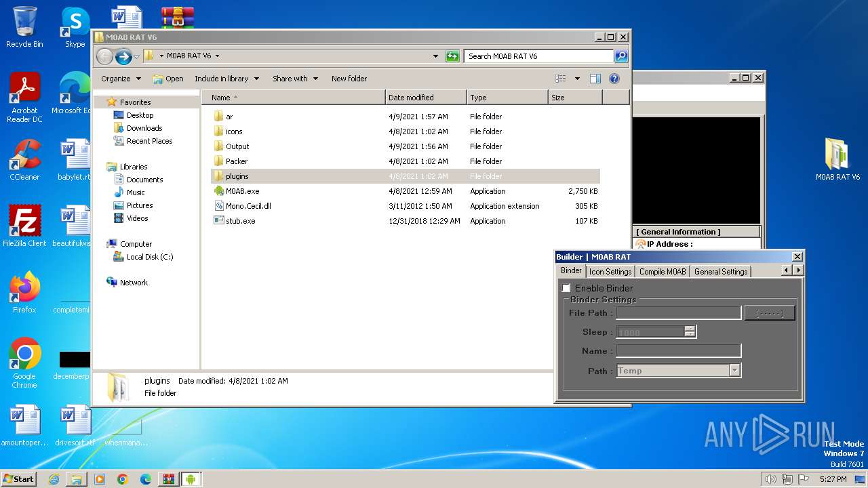
Task: Click the New folder button
Action: click(x=349, y=79)
